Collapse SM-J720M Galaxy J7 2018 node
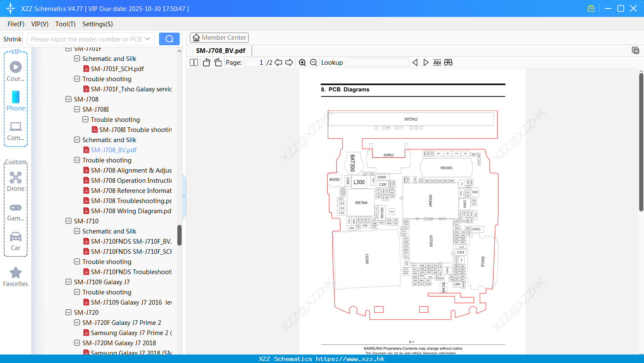Viewport: 644px width, 363px height. click(77, 343)
